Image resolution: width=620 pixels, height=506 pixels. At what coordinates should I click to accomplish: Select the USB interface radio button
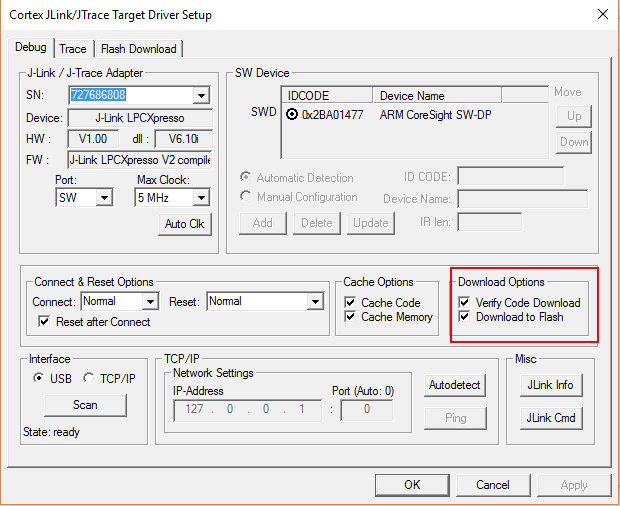pyautogui.click(x=38, y=378)
